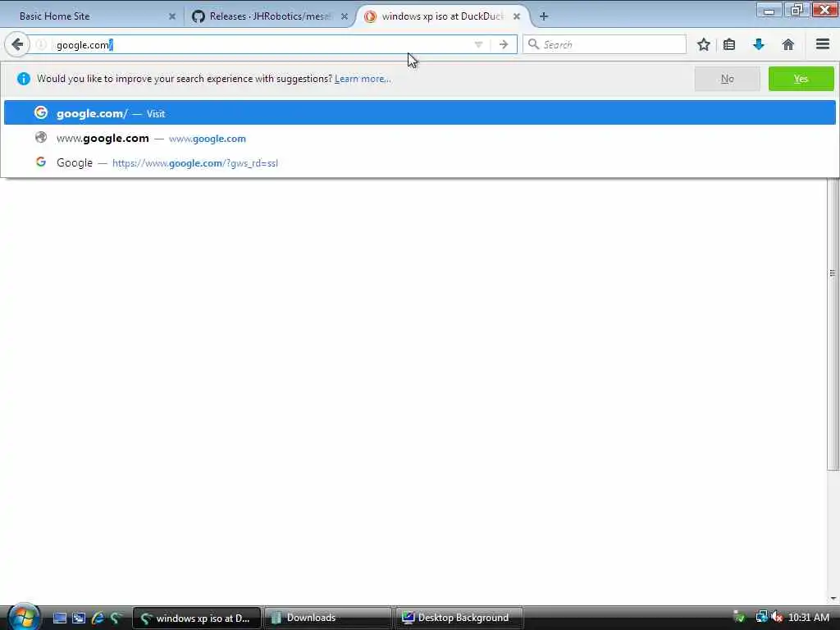Open the Windows Start orb
This screenshot has width=840, height=630.
[x=22, y=617]
